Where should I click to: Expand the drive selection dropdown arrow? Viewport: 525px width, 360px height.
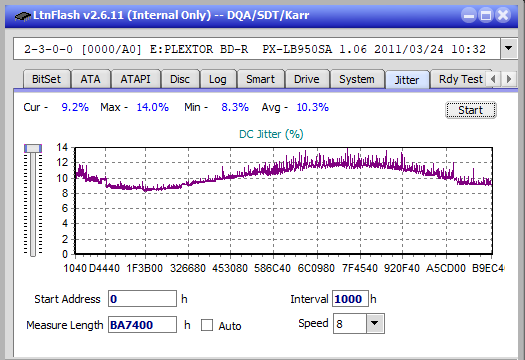click(x=508, y=49)
